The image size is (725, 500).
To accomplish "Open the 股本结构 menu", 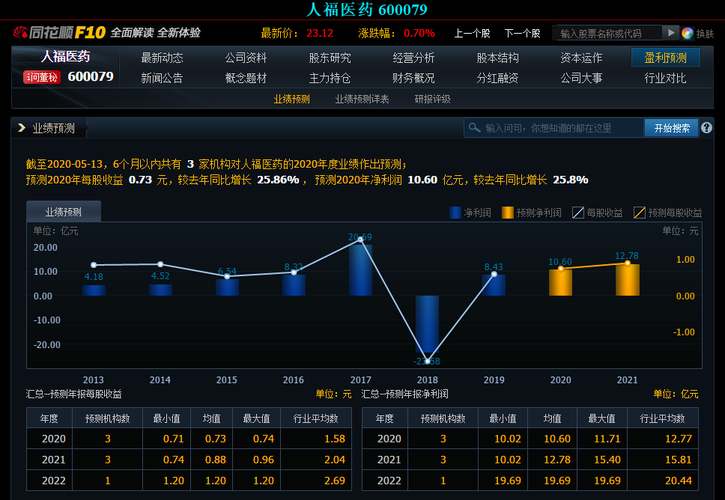I will 498,58.
